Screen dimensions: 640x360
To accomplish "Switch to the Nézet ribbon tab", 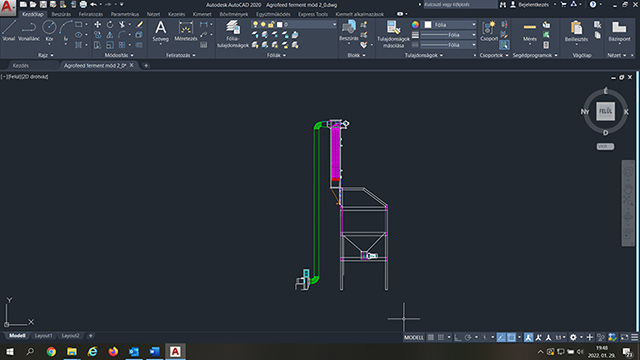I will (x=153, y=14).
